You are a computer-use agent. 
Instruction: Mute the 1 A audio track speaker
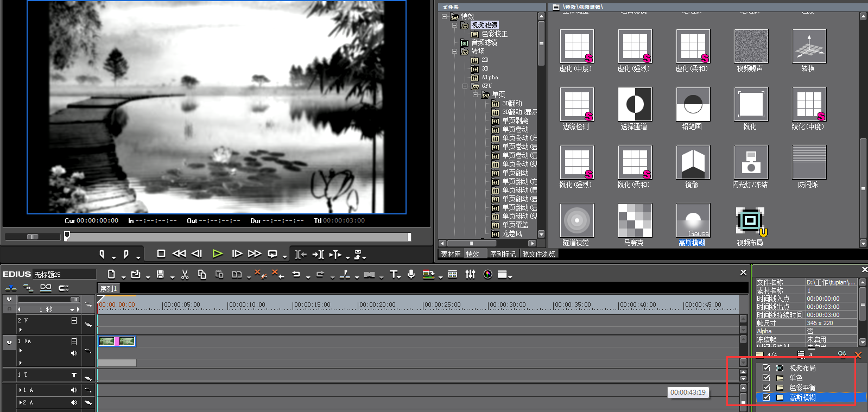[74, 390]
